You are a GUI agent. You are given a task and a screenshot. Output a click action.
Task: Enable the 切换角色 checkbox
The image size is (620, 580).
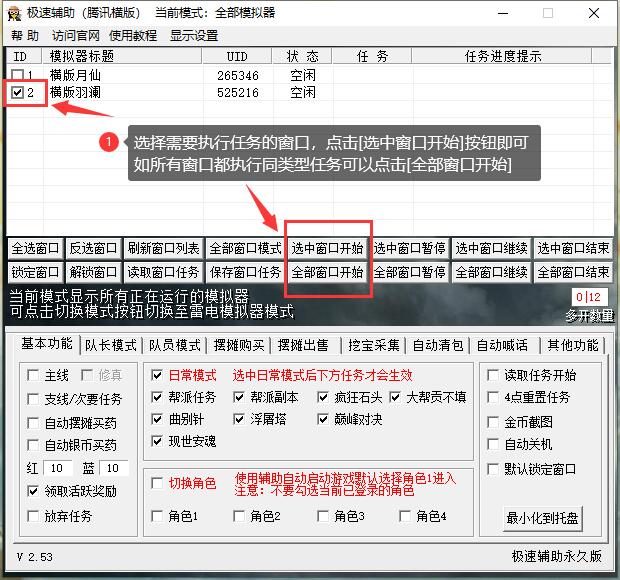[x=157, y=483]
